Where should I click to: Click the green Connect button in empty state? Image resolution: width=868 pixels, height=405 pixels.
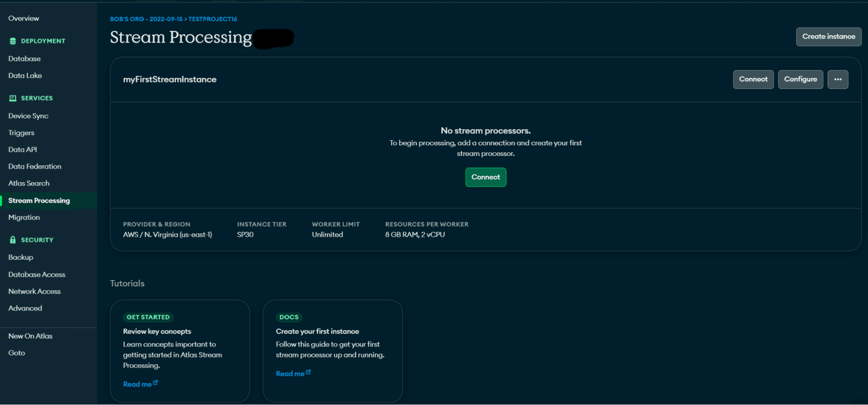pyautogui.click(x=485, y=177)
